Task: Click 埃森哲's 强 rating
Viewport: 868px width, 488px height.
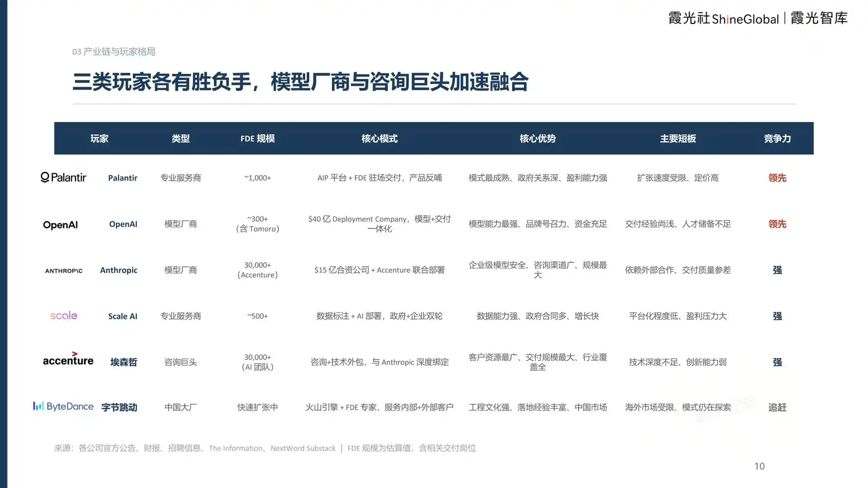Action: click(x=777, y=362)
